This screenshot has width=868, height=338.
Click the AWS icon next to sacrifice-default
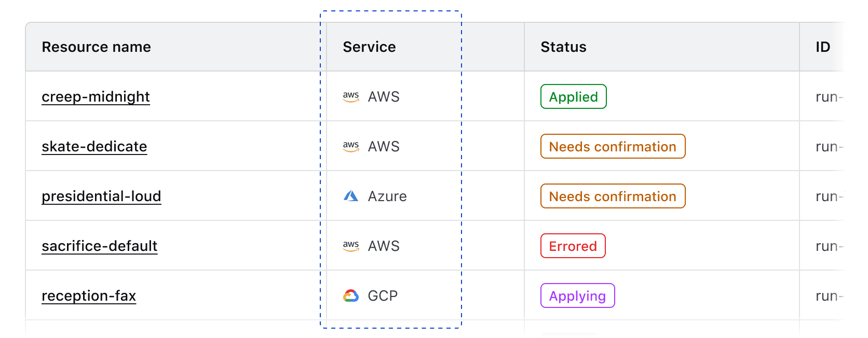pos(351,246)
